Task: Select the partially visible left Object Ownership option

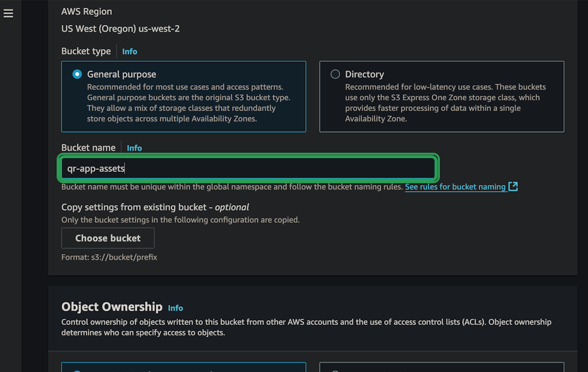Action: tap(184, 367)
